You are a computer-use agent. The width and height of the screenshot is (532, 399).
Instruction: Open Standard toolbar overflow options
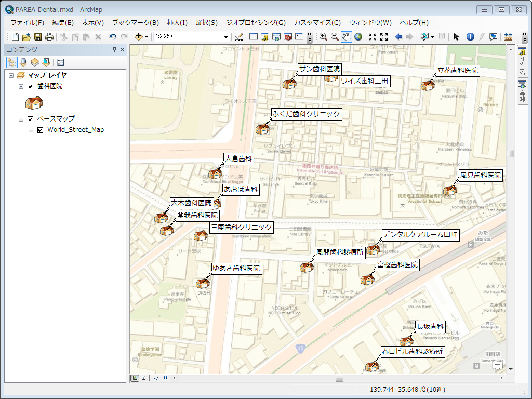coord(310,37)
